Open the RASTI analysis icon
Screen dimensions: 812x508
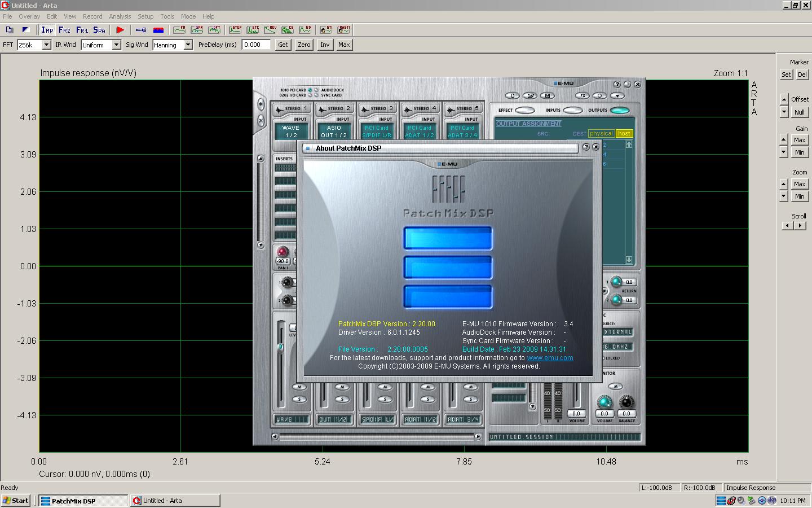[343, 30]
